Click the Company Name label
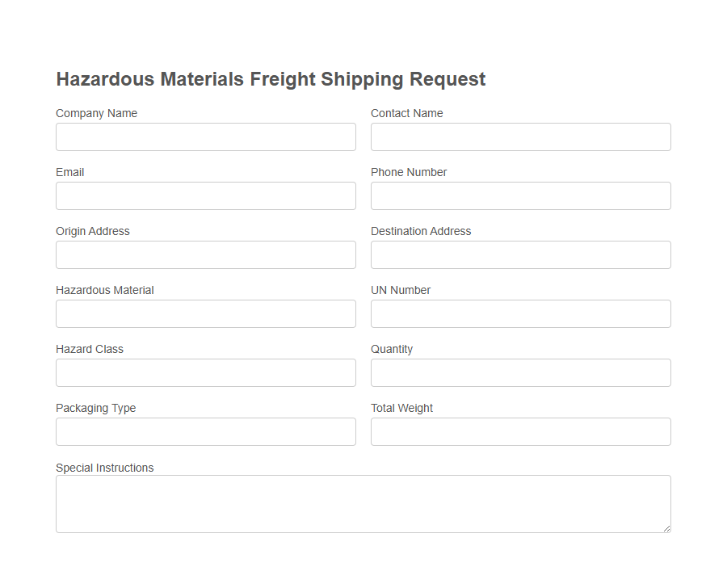This screenshot has width=727, height=588. coord(96,113)
